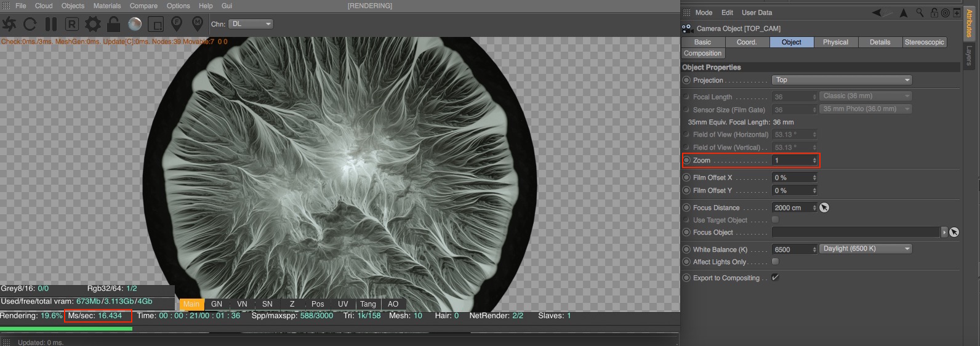Viewport: 980px width, 346px height.
Task: Pause the live viewer render
Action: (x=51, y=24)
